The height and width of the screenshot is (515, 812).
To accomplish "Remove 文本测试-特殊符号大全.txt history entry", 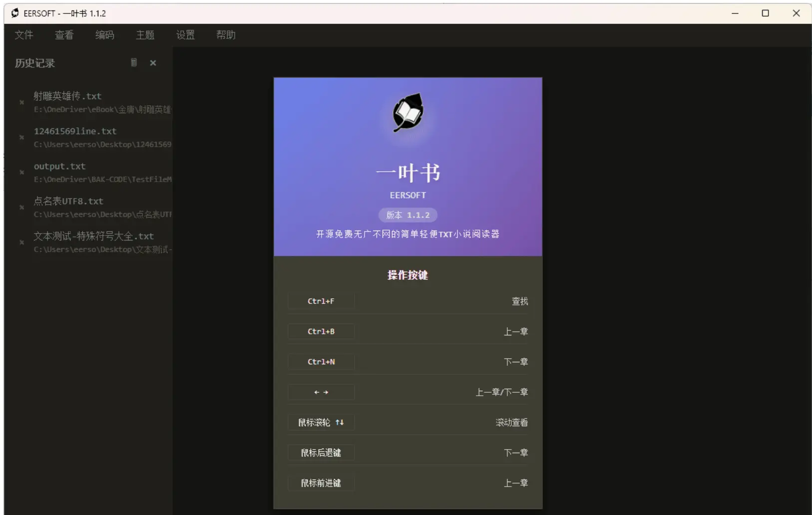I will 21,242.
